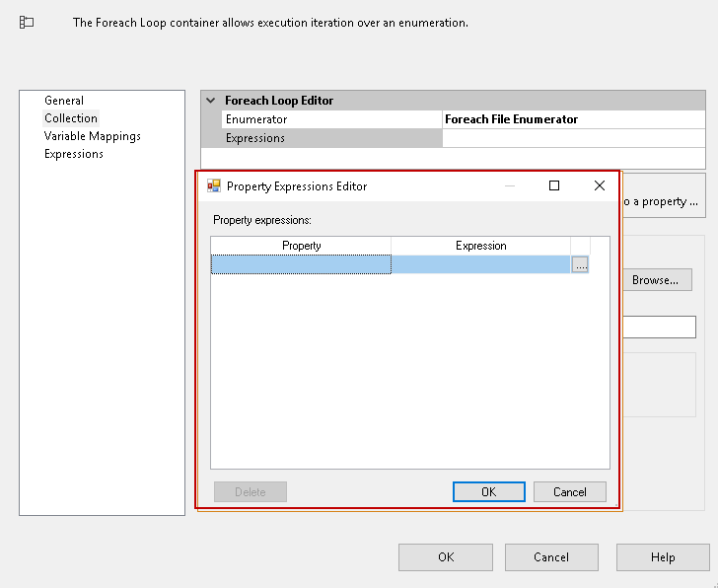Image resolution: width=718 pixels, height=588 pixels.
Task: Switch to the Collection page
Action: [71, 118]
